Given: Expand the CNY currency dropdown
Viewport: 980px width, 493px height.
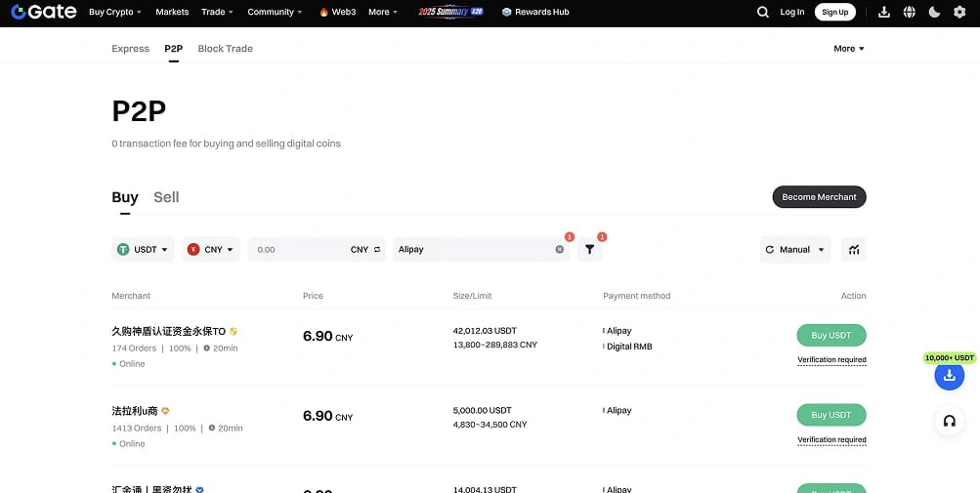Looking at the screenshot, I should [x=211, y=249].
